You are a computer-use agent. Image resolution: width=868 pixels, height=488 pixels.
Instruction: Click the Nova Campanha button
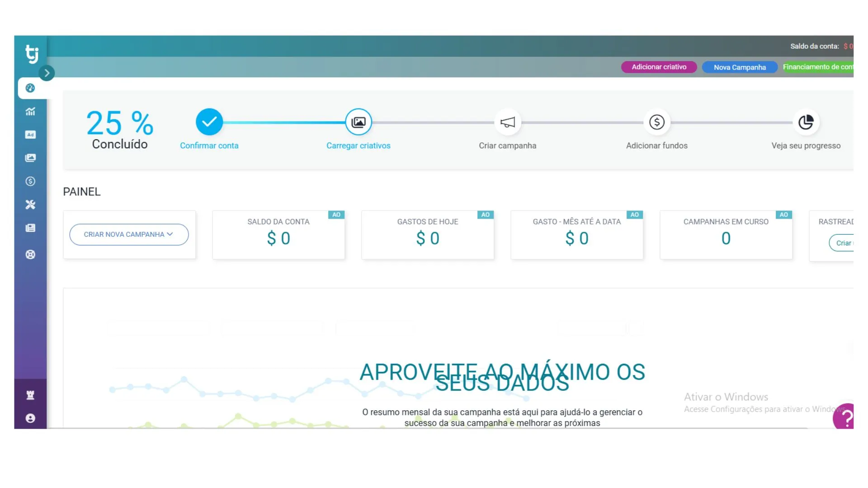pos(739,67)
